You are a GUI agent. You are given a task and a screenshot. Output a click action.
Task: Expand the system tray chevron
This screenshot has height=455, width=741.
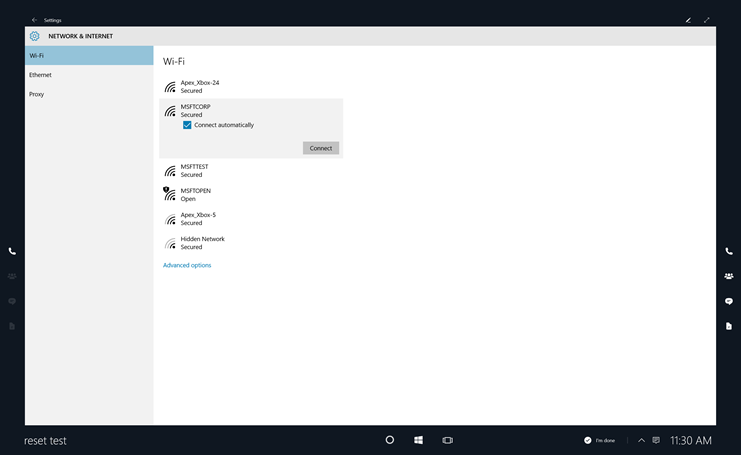tap(641, 440)
